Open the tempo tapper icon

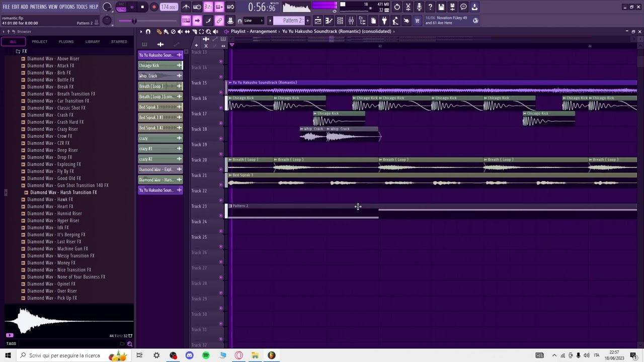(395, 21)
